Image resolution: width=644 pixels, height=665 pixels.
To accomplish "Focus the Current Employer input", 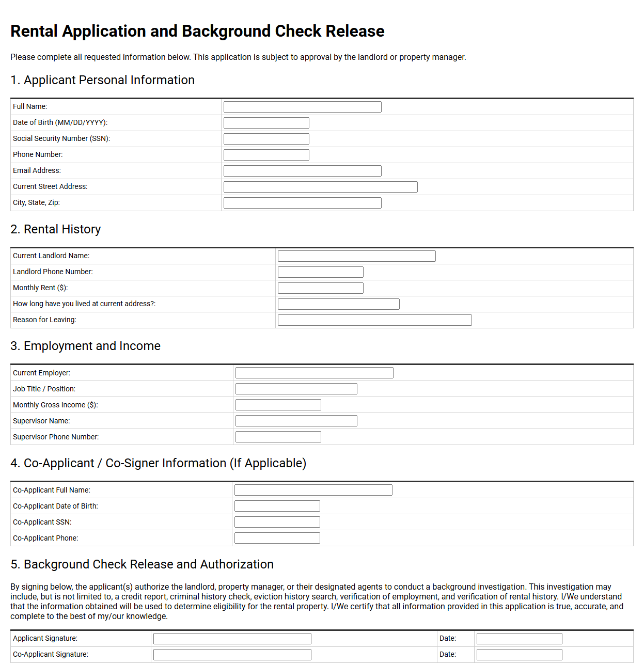I will (x=315, y=373).
